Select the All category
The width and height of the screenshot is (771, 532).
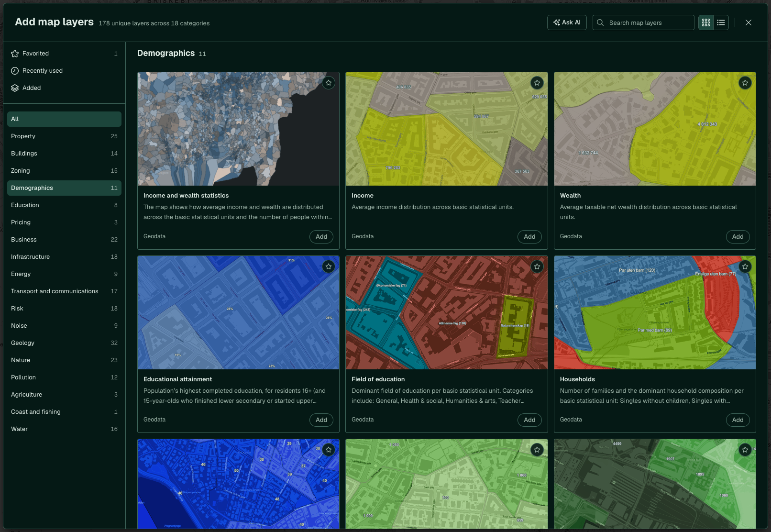click(x=64, y=119)
